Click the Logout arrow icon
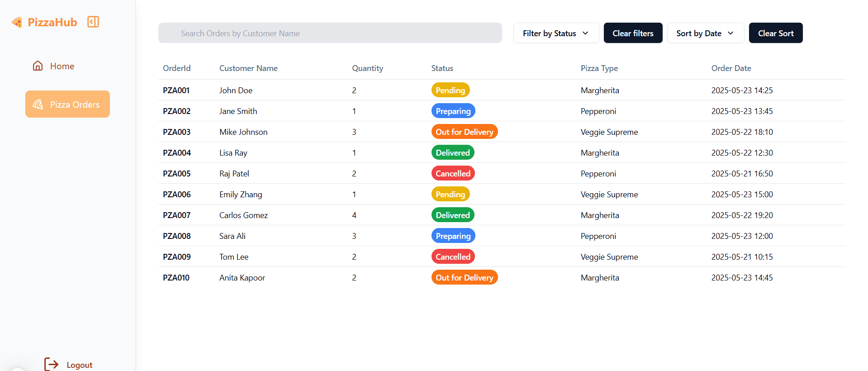The width and height of the screenshot is (868, 371). pyautogui.click(x=52, y=364)
